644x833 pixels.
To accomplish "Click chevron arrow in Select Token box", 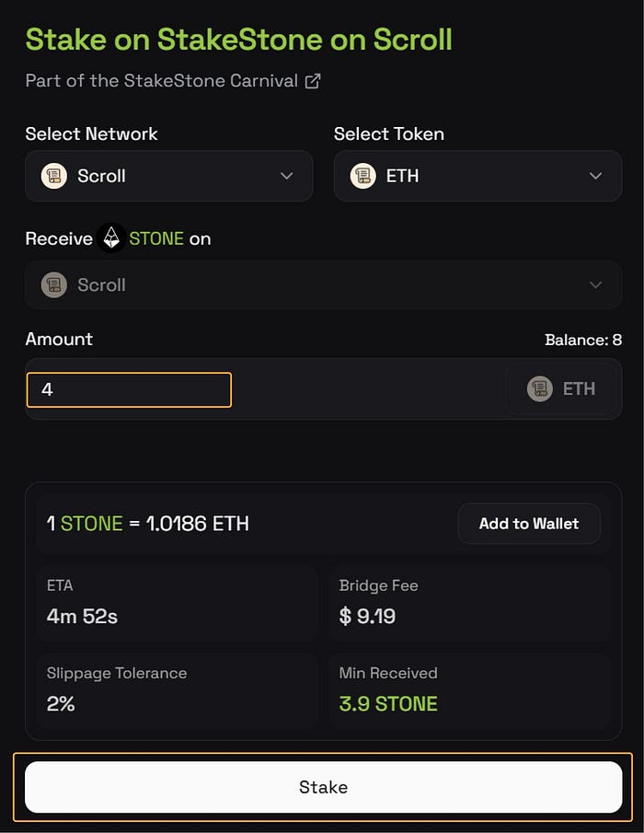I will (x=595, y=176).
